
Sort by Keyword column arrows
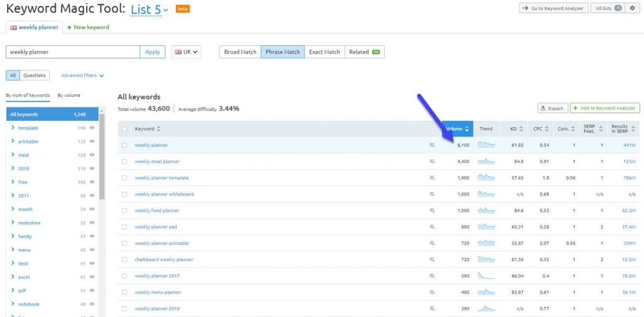[x=158, y=129]
